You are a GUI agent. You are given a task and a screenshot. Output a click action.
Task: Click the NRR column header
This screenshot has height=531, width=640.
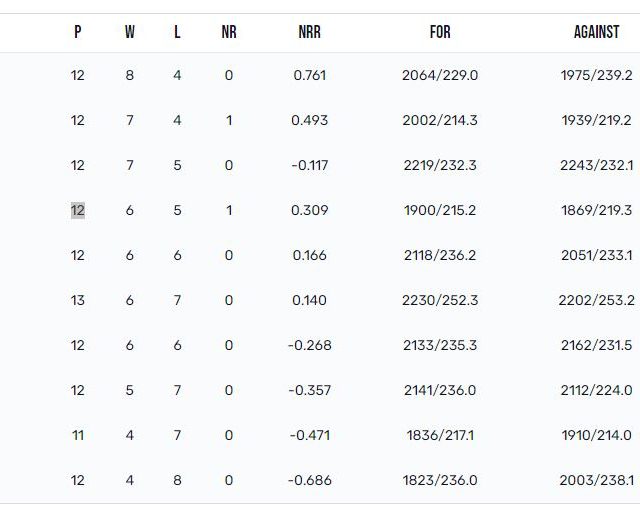[x=309, y=32]
